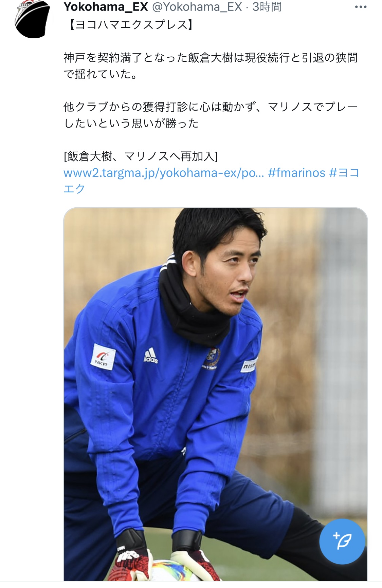Click the paragraph starting with 他クラブからの獲得打診
Viewport: 382px width, 588px height.
[211, 115]
